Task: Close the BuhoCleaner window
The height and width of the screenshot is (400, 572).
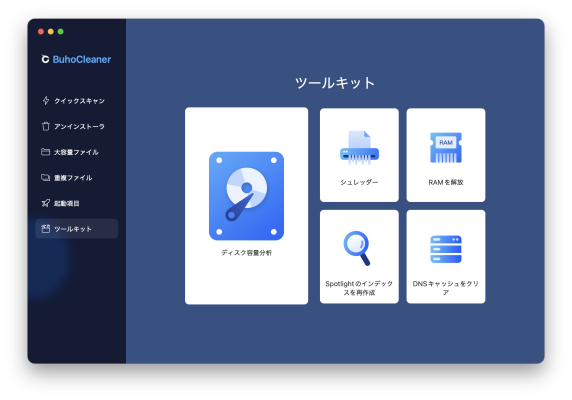Action: coord(41,32)
